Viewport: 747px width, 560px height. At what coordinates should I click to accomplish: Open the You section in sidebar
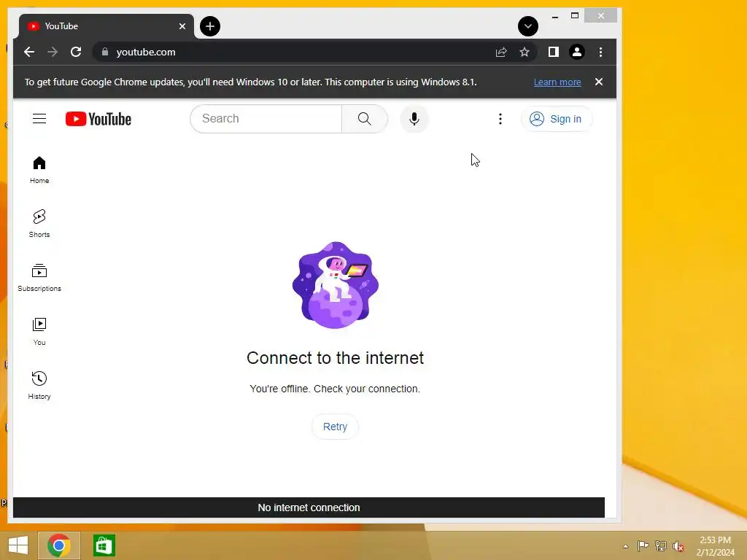pos(39,332)
